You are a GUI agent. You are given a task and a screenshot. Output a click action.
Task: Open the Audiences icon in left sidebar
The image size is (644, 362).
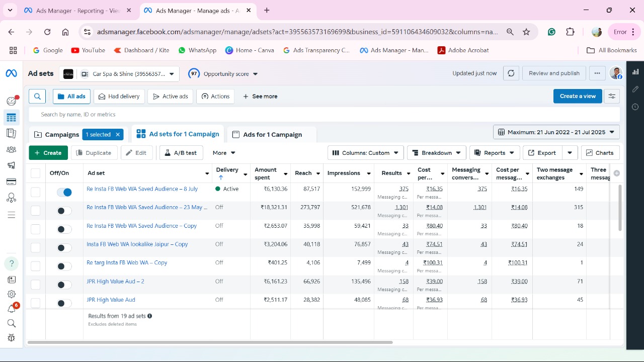[11, 149]
